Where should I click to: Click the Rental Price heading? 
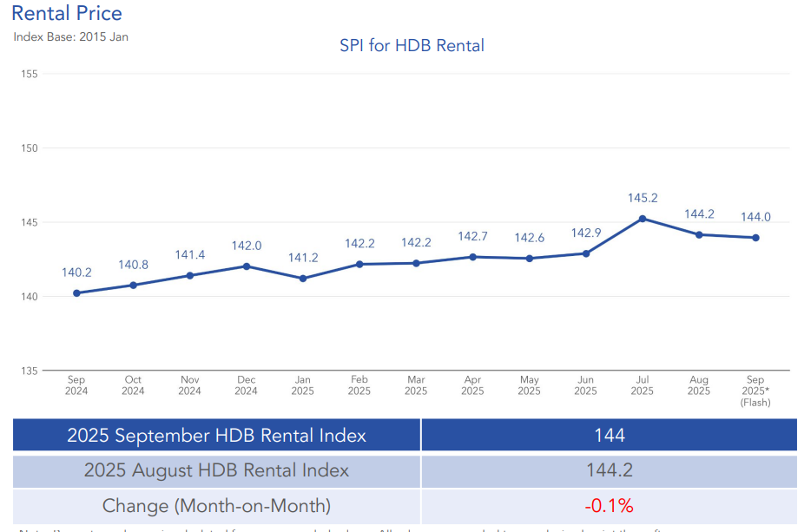67,14
